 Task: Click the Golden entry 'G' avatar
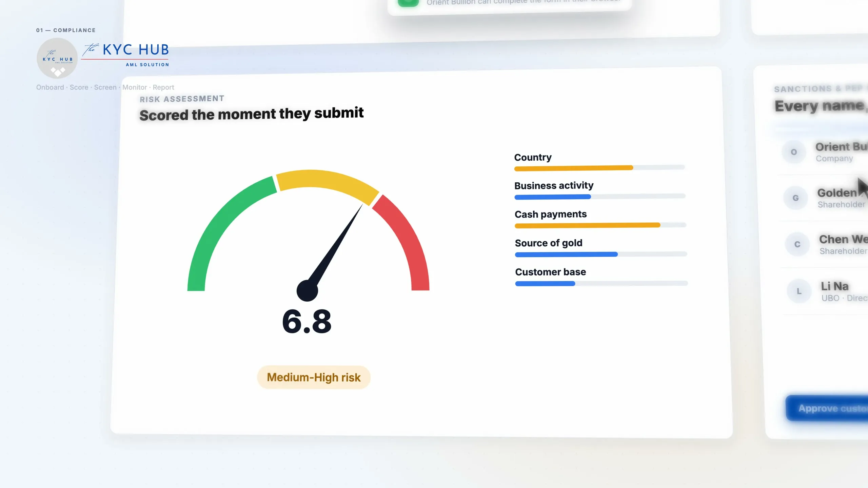pyautogui.click(x=795, y=198)
